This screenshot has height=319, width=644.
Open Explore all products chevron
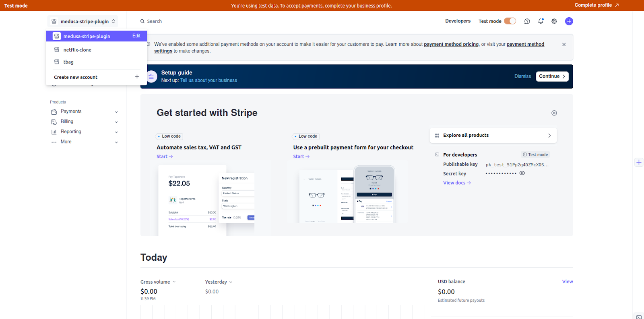pos(549,136)
